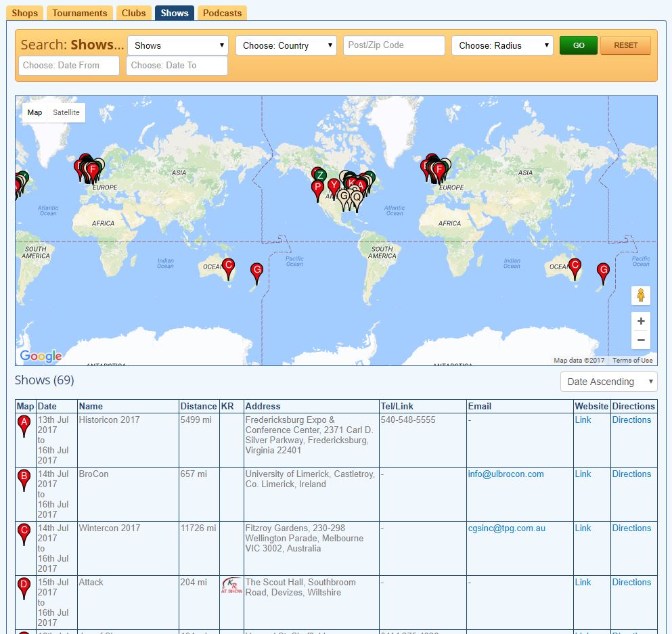
Task: Click the KR At Show logo
Action: coord(231,585)
